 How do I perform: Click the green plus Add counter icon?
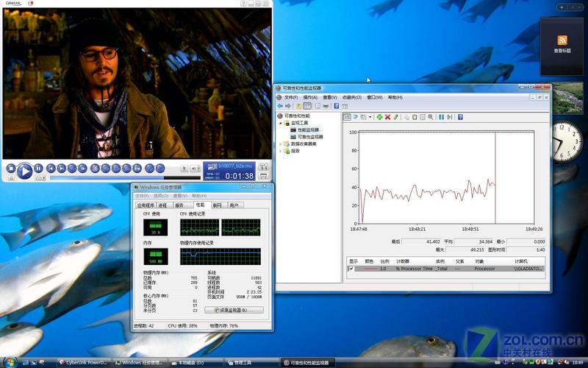click(x=379, y=117)
